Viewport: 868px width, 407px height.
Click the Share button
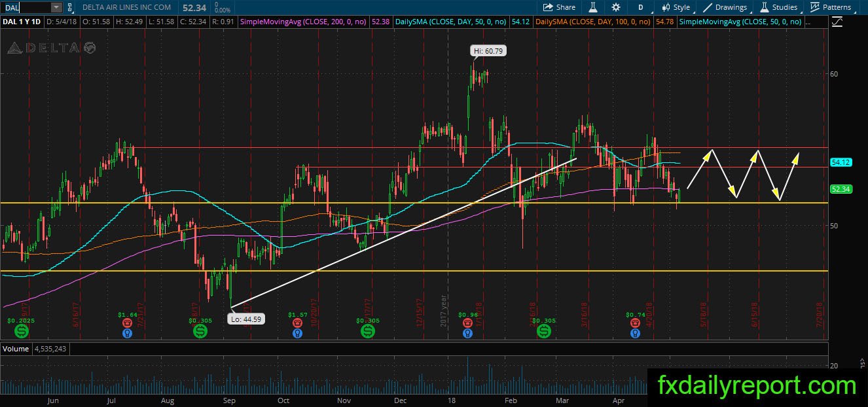coord(559,7)
